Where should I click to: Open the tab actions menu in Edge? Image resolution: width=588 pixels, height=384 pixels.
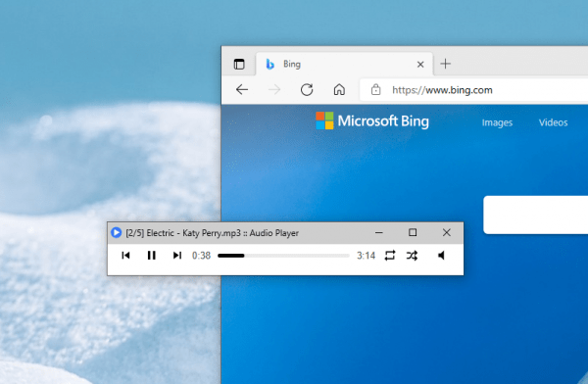coord(239,64)
